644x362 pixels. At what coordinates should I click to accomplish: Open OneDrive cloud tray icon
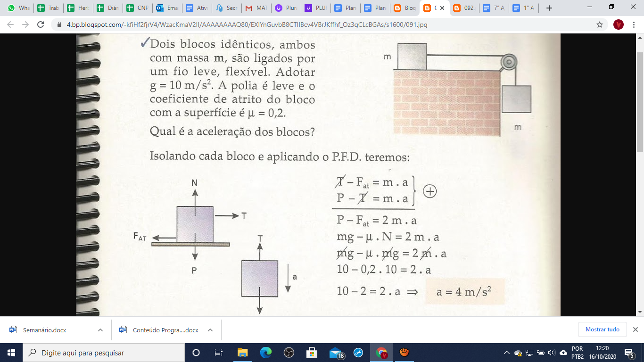(x=563, y=353)
